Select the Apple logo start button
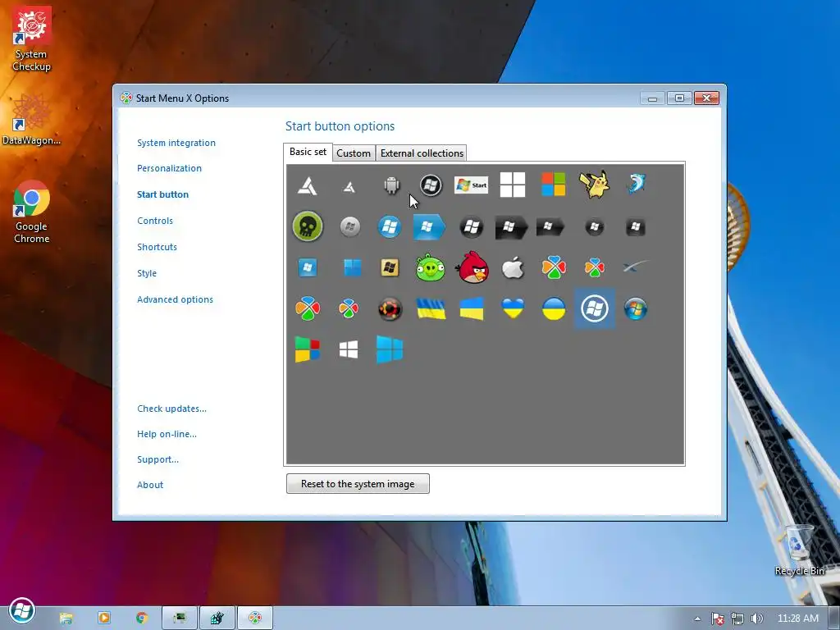The width and height of the screenshot is (840, 630). (x=513, y=267)
